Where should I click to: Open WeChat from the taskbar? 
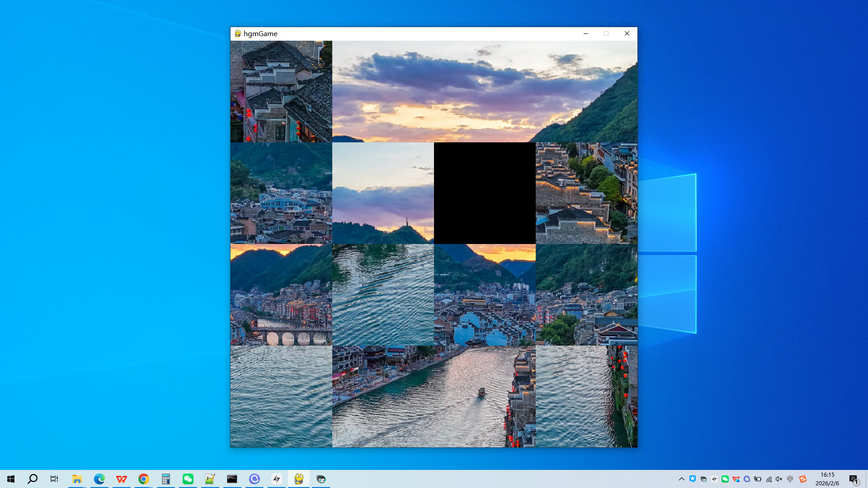click(x=188, y=479)
